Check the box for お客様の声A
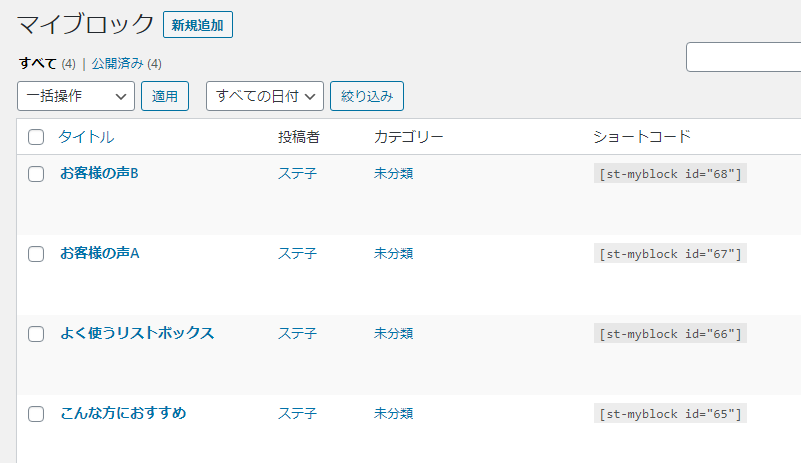The width and height of the screenshot is (801, 463). (36, 254)
